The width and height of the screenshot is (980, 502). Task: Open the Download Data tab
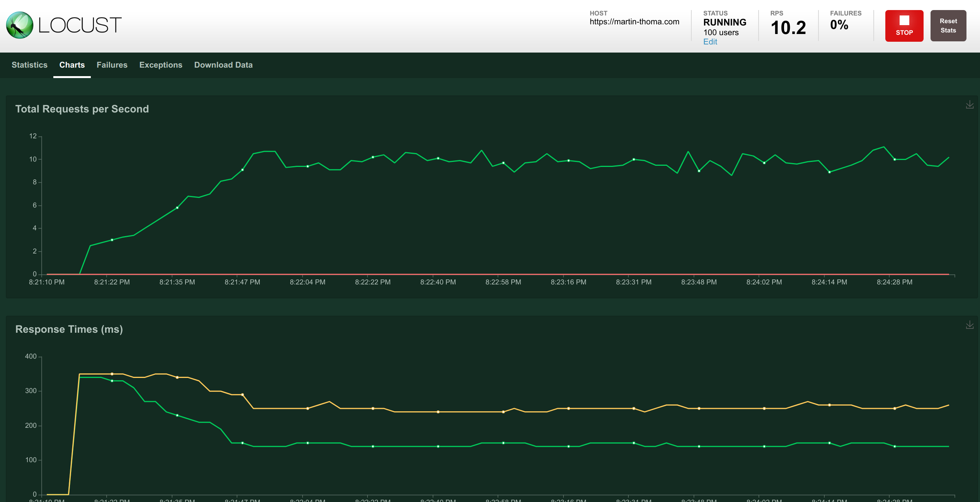pos(223,65)
